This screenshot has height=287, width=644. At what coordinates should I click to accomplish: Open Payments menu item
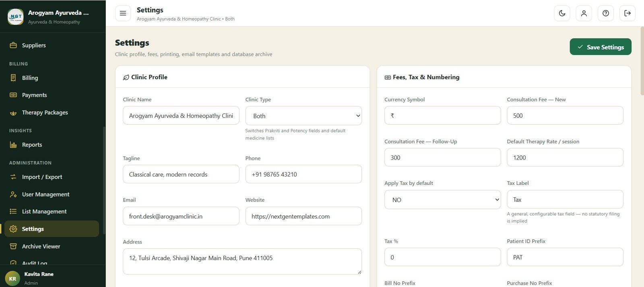click(52, 95)
